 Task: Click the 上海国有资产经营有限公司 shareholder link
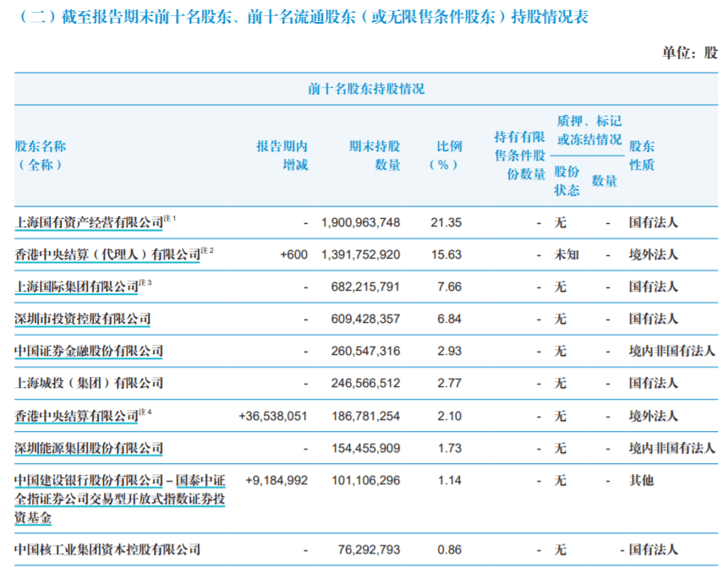(89, 223)
